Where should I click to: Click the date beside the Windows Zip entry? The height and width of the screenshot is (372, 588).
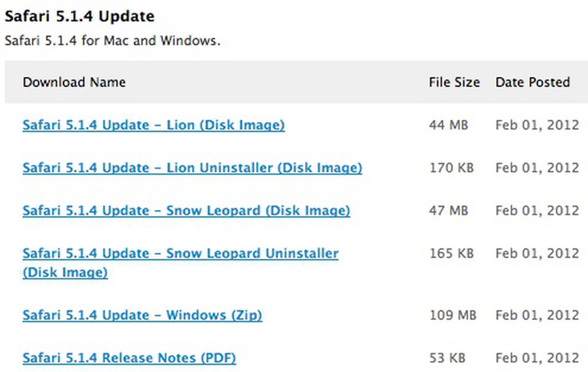[x=537, y=315]
